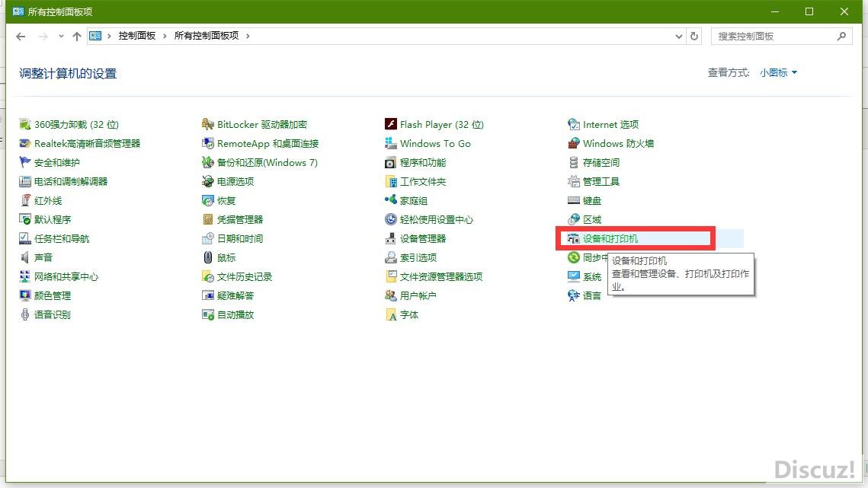868x488 pixels.
Task: Click the Windows To Go icon
Action: tap(391, 143)
